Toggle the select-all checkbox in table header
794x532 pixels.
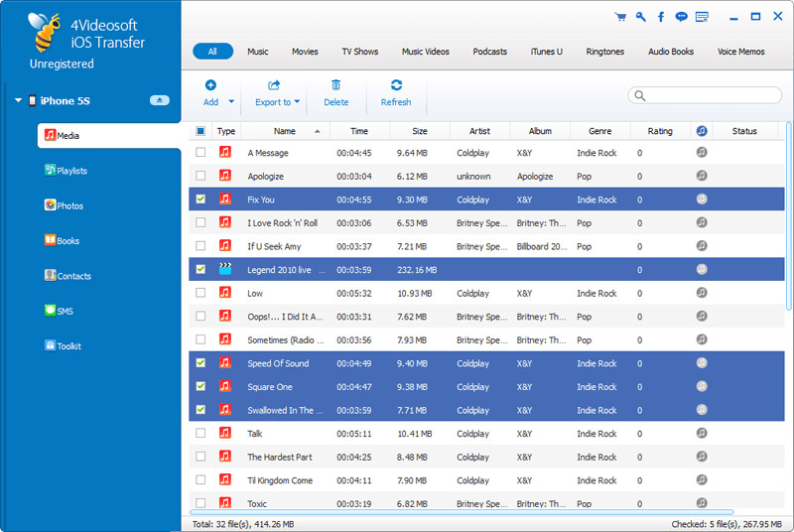(x=200, y=131)
